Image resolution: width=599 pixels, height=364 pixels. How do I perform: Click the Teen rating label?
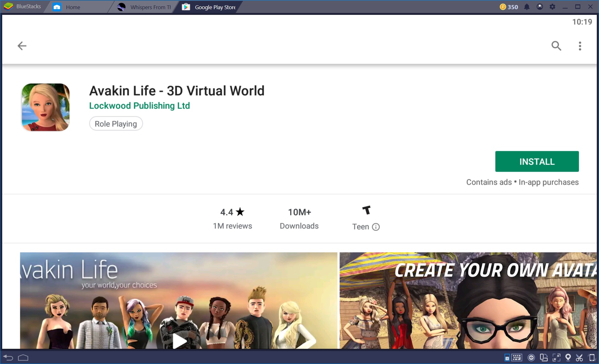[360, 227]
